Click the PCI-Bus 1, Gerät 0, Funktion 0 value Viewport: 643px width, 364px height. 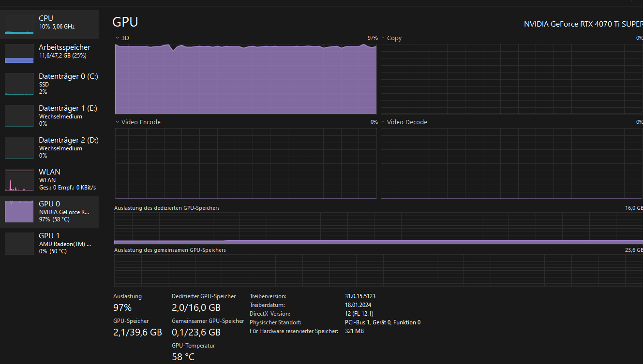pyautogui.click(x=382, y=322)
